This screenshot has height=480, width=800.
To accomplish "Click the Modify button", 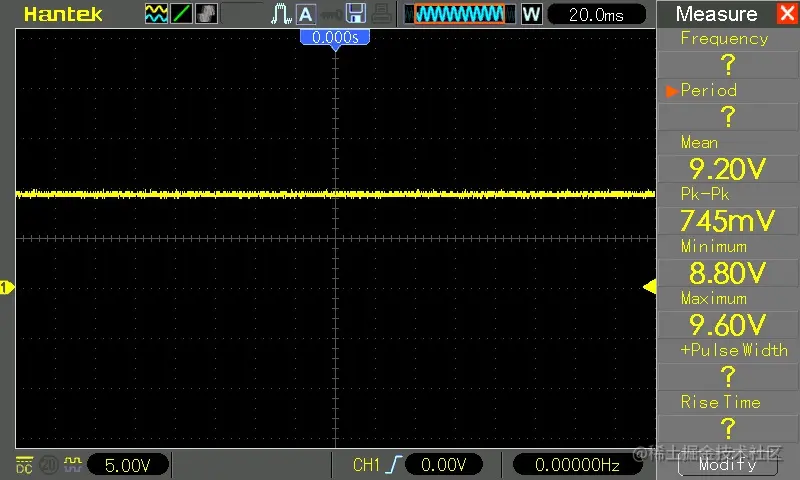I will (728, 464).
